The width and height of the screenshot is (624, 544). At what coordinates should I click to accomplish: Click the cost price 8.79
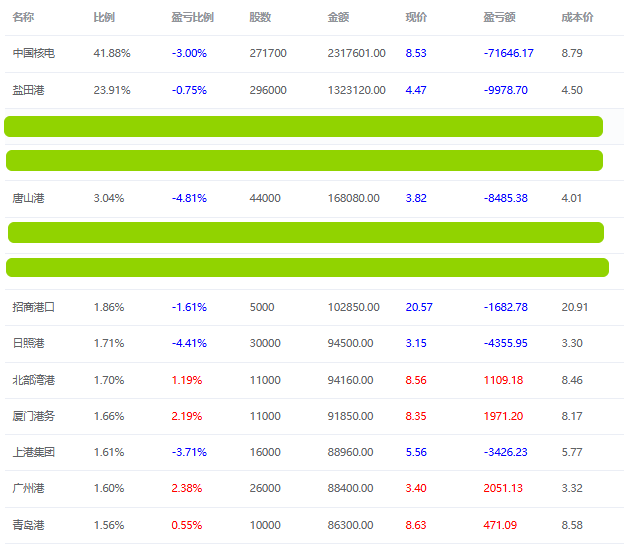coord(572,53)
